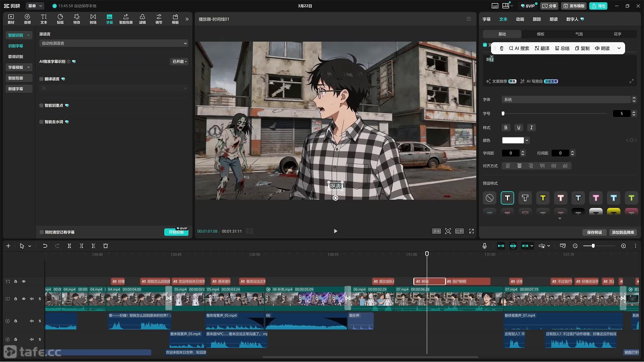Click the microphone record icon
This screenshot has height=362, width=644.
click(484, 246)
